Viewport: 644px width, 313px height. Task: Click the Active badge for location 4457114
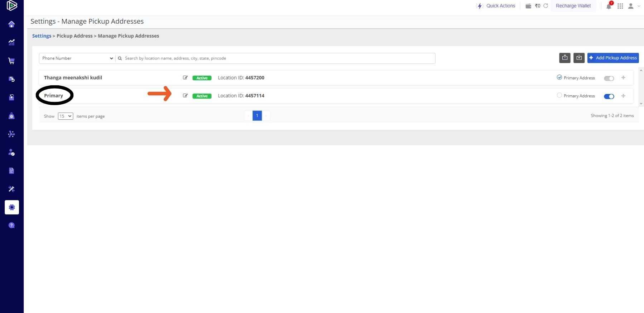pyautogui.click(x=202, y=96)
